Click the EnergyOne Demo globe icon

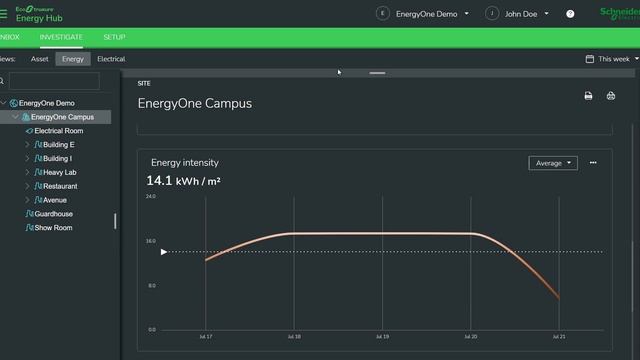click(x=13, y=103)
